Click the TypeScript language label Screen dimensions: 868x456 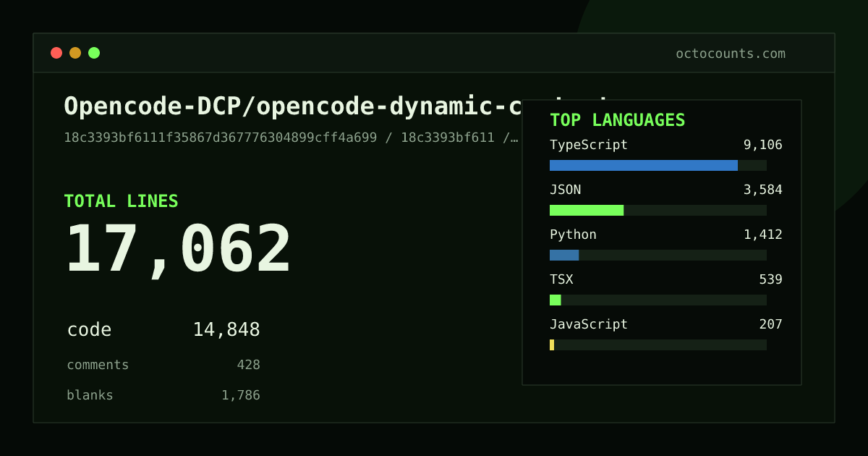point(589,145)
